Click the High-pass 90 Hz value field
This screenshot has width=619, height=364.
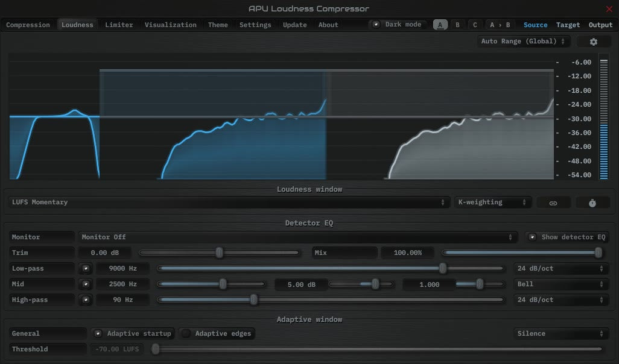122,300
